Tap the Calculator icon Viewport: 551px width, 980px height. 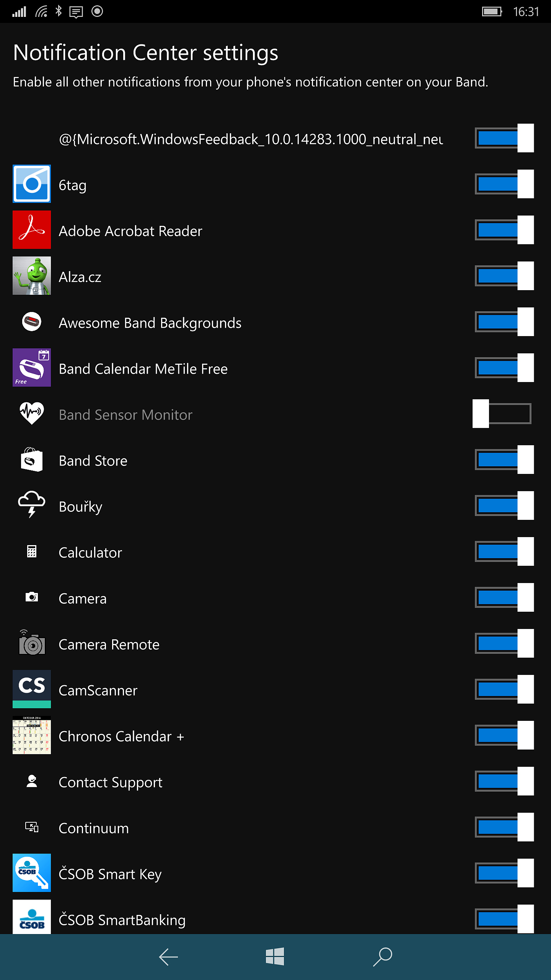click(32, 551)
